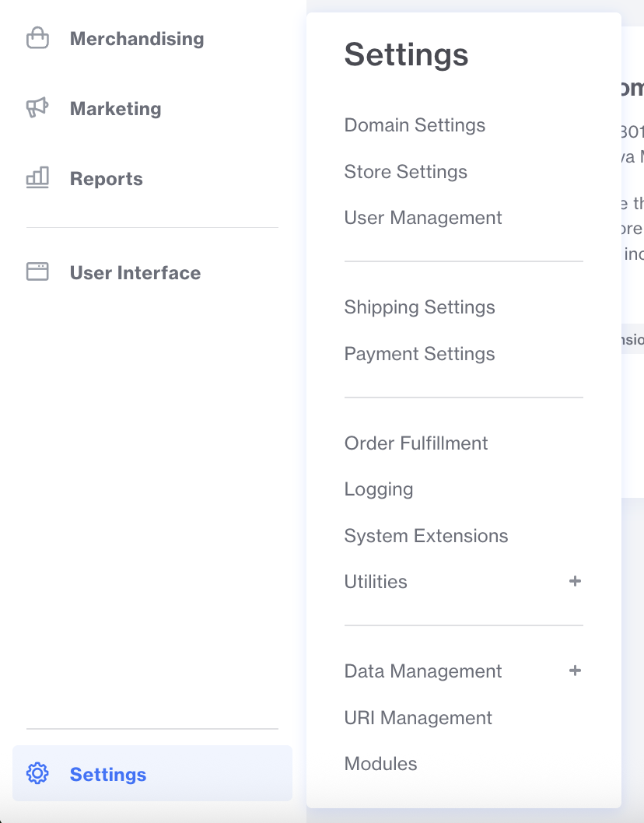
Task: Click the Merchandising shopping bag icon
Action: point(38,38)
